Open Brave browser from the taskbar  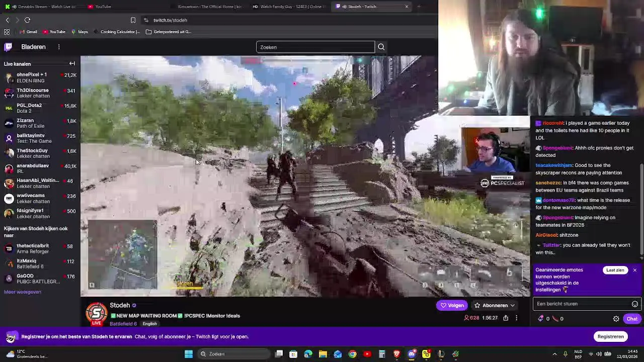click(x=396, y=354)
